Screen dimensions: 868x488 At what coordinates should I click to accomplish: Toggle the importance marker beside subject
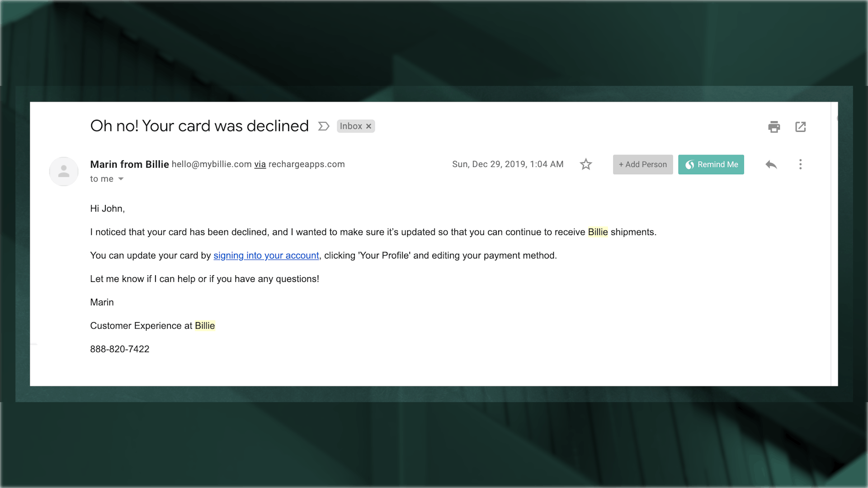click(323, 126)
